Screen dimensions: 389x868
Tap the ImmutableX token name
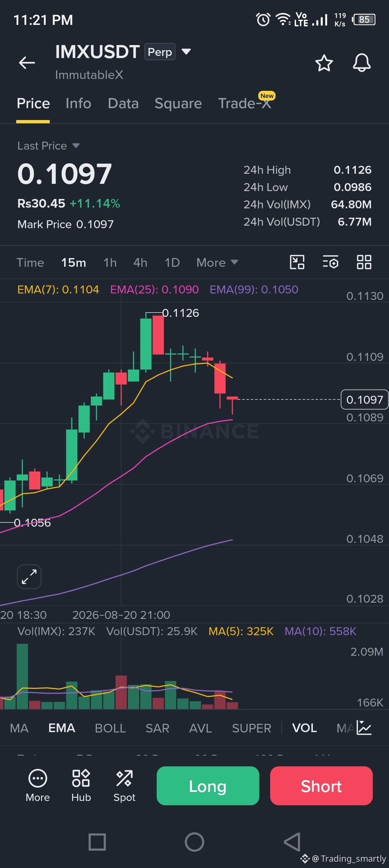tap(89, 75)
